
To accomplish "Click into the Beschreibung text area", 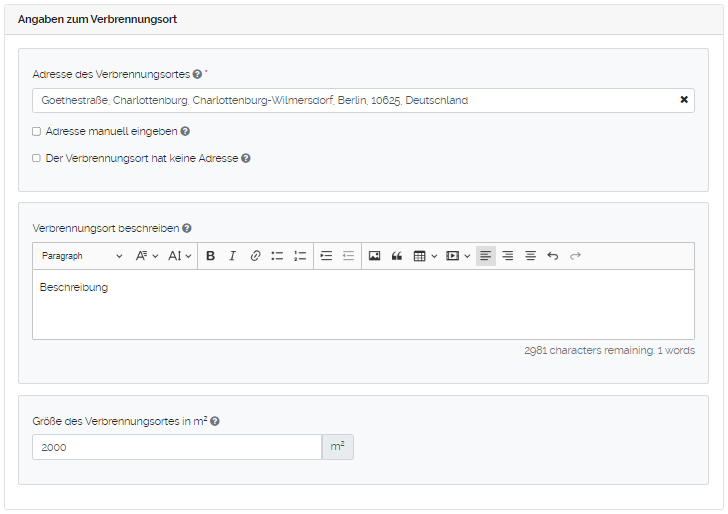I will point(363,304).
